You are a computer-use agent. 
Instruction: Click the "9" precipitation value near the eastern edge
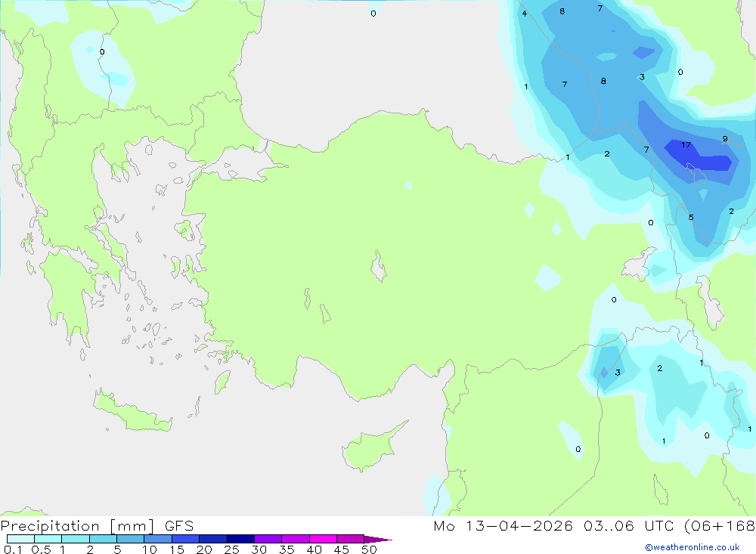coord(725,139)
